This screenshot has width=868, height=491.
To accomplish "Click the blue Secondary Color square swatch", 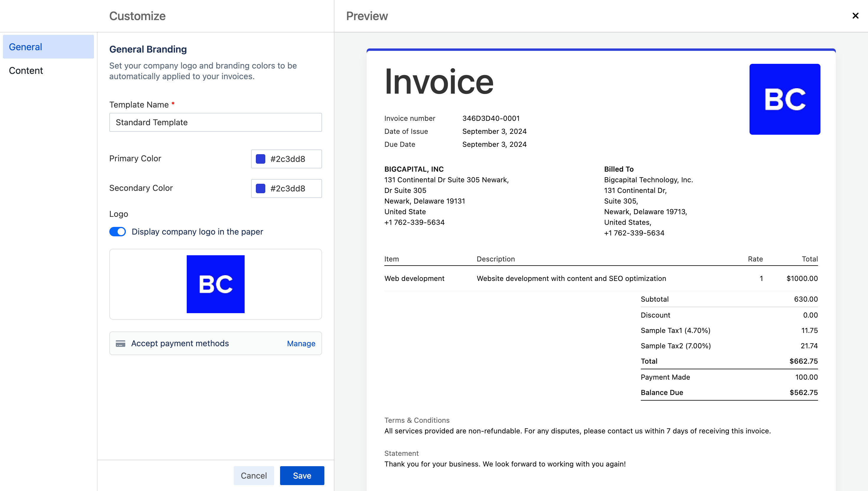I will [261, 188].
